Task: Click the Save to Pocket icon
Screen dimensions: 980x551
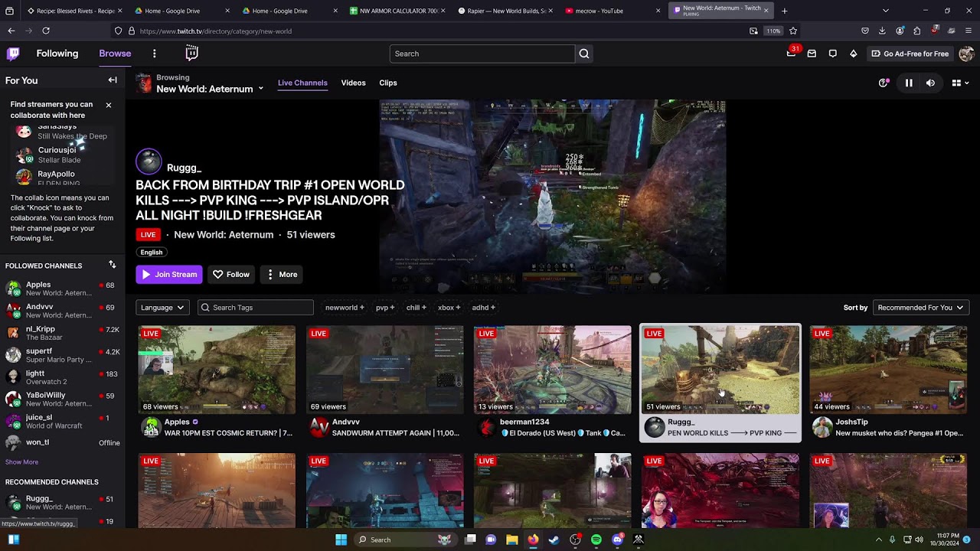Action: point(865,31)
